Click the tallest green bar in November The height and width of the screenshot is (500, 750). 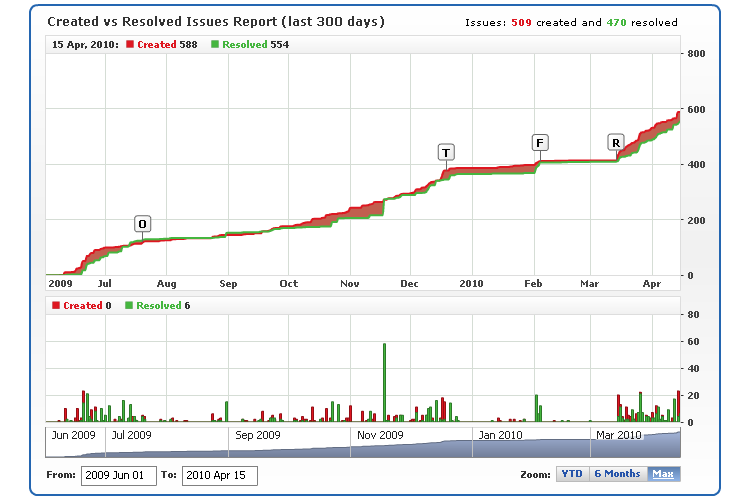(384, 382)
